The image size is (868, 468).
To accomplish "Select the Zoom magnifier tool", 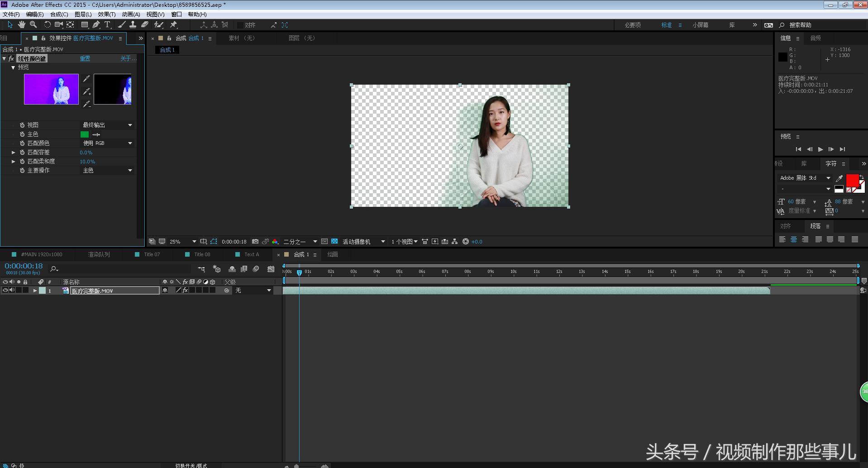I will 33,25.
